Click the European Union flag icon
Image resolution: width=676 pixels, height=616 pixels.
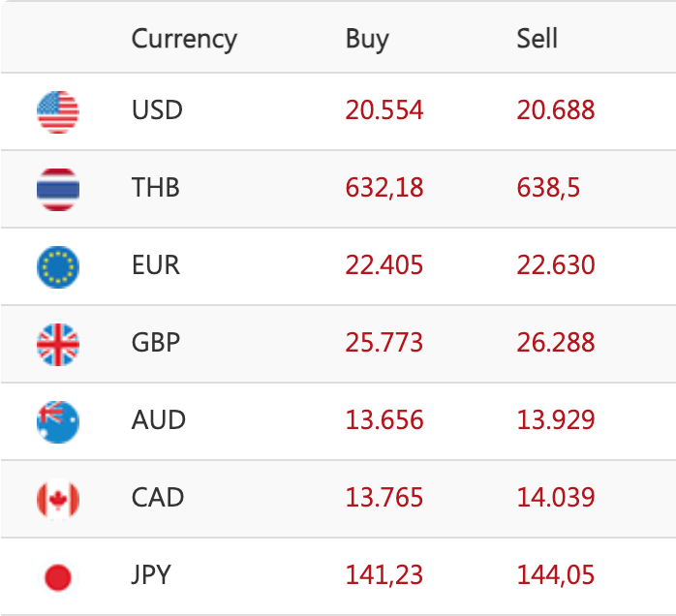[x=58, y=266]
